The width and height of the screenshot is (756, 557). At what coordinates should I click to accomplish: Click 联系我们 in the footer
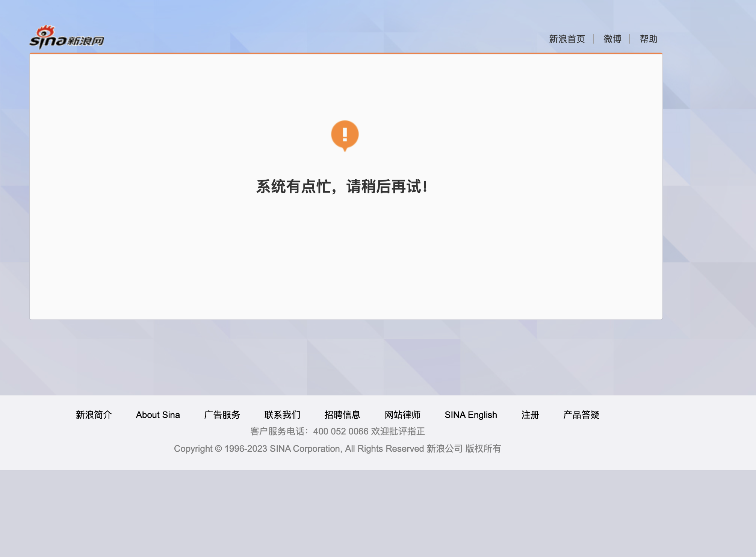click(282, 415)
